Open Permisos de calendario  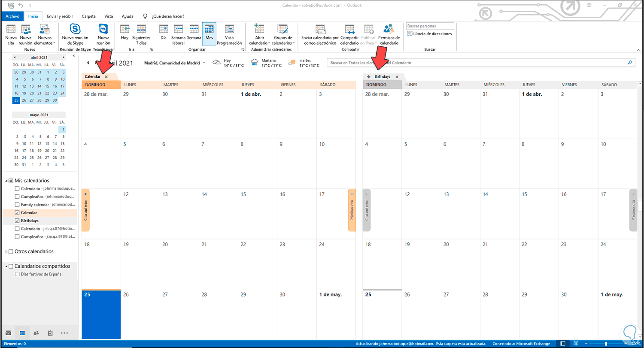(389, 34)
